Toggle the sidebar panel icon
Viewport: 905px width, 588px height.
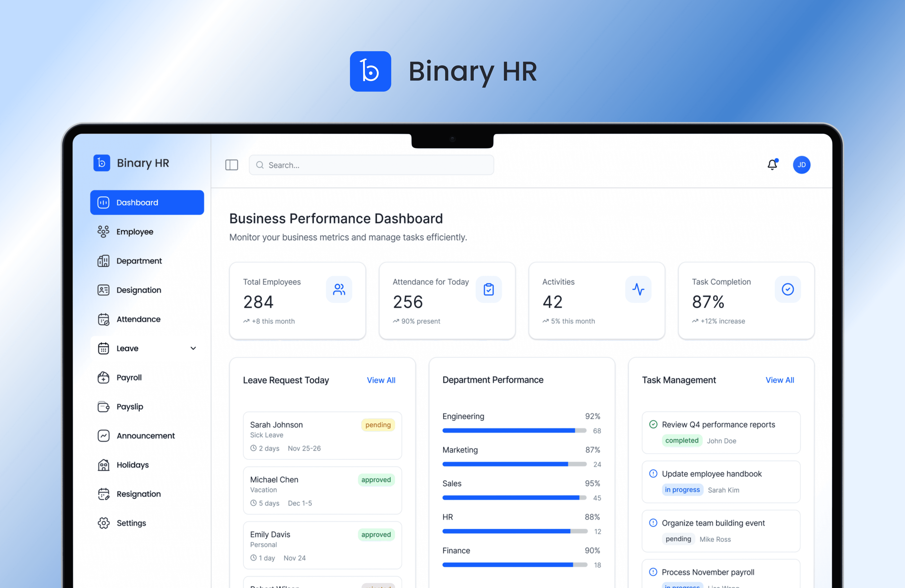(x=232, y=165)
